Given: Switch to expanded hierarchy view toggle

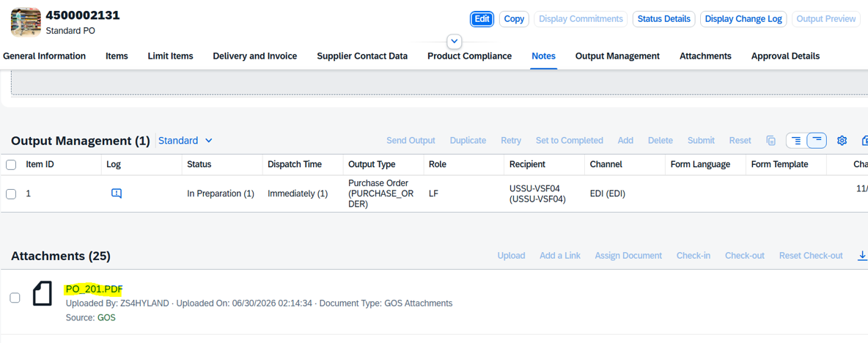Looking at the screenshot, I should [x=797, y=141].
